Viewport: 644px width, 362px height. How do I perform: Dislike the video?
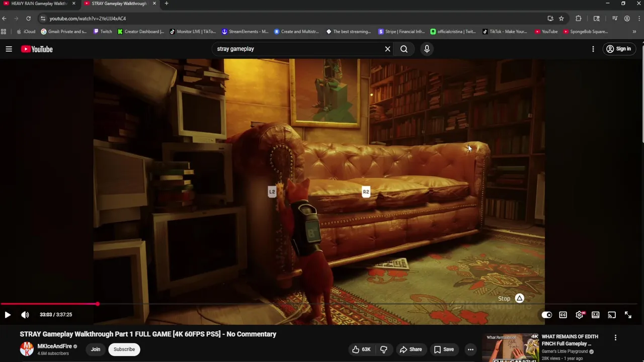[383, 349]
